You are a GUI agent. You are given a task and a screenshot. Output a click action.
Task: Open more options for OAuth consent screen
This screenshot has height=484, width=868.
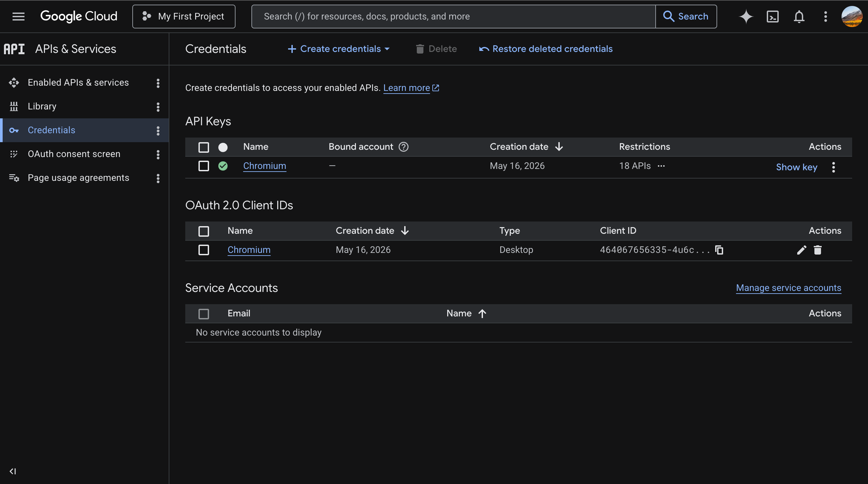(x=158, y=154)
